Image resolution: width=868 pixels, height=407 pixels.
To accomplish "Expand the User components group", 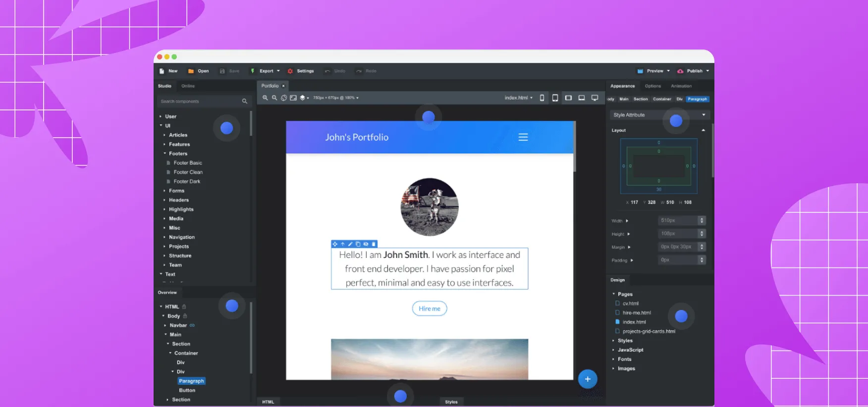I will tap(161, 116).
